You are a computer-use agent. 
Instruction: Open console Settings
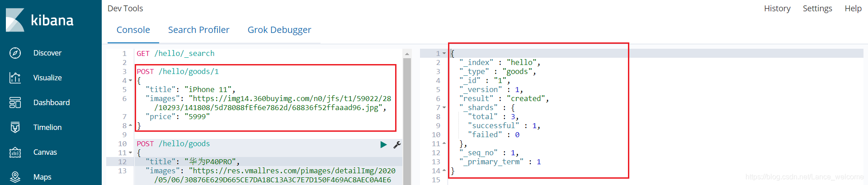tap(817, 8)
